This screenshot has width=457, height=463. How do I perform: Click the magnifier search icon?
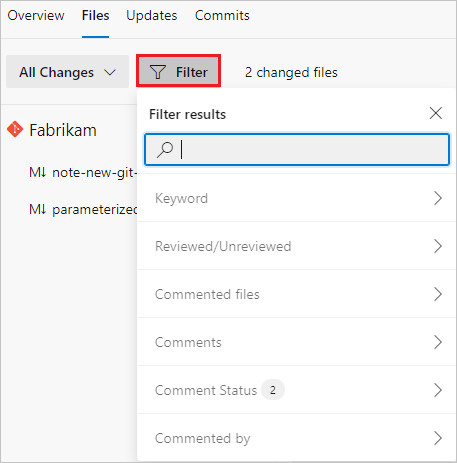pos(165,149)
